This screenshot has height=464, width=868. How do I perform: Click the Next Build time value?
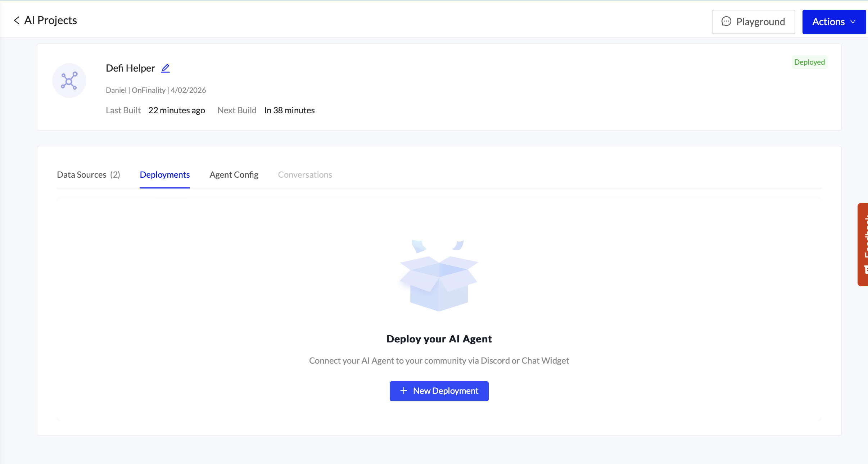coord(289,110)
